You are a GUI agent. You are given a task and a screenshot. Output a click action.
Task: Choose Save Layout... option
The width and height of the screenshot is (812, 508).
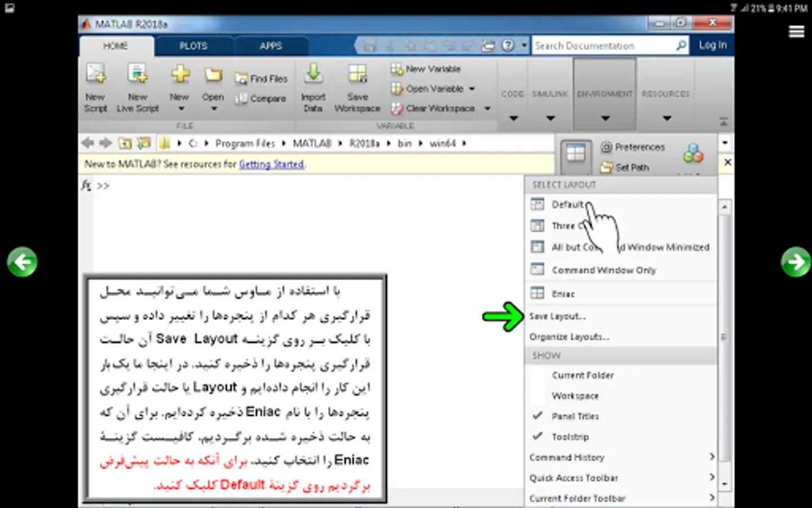click(x=557, y=316)
